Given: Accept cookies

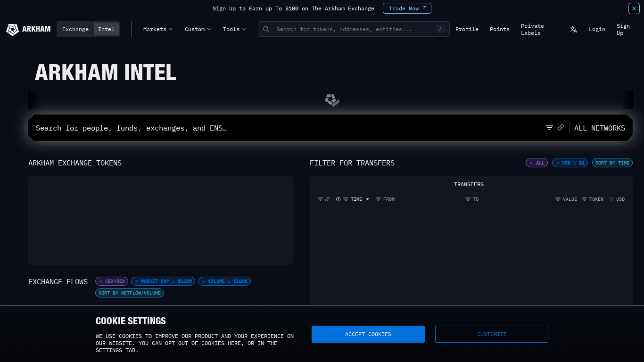Looking at the screenshot, I should coord(368,334).
